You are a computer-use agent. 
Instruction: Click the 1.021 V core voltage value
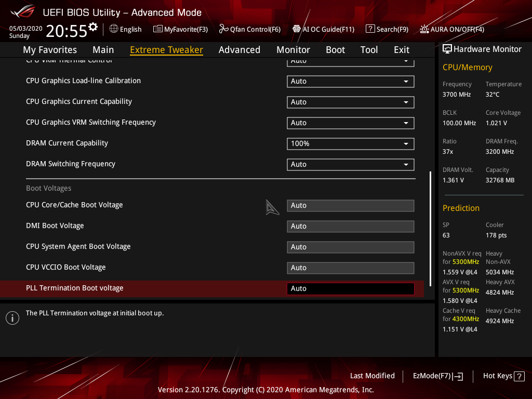point(496,123)
